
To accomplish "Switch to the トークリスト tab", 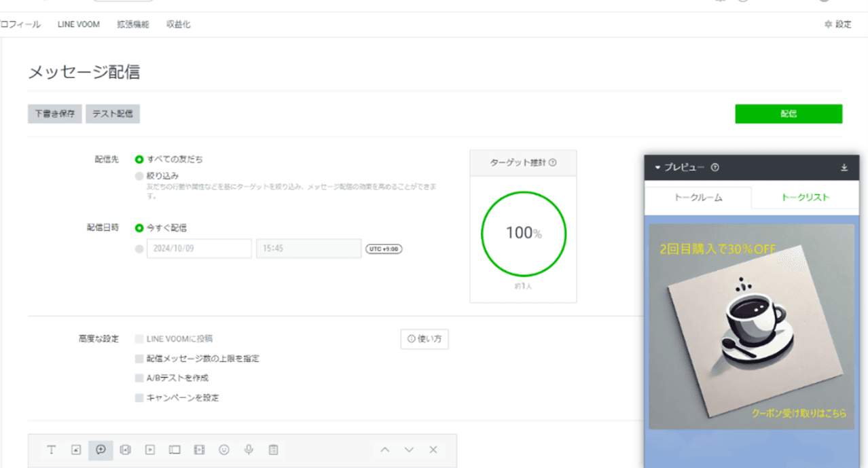I will pyautogui.click(x=805, y=198).
